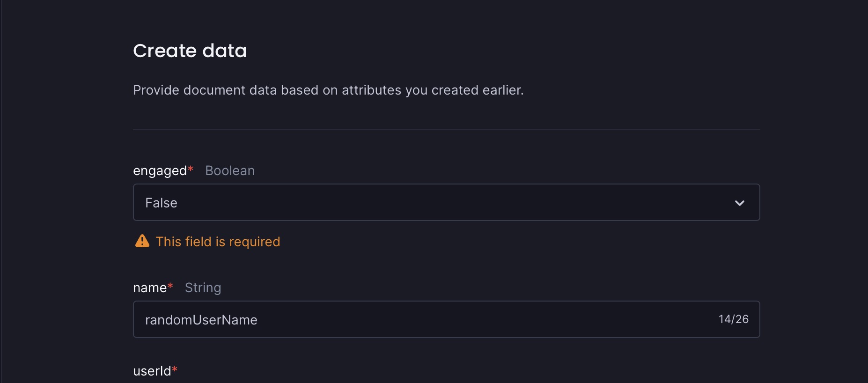Click the String type label next to name

pyautogui.click(x=203, y=287)
